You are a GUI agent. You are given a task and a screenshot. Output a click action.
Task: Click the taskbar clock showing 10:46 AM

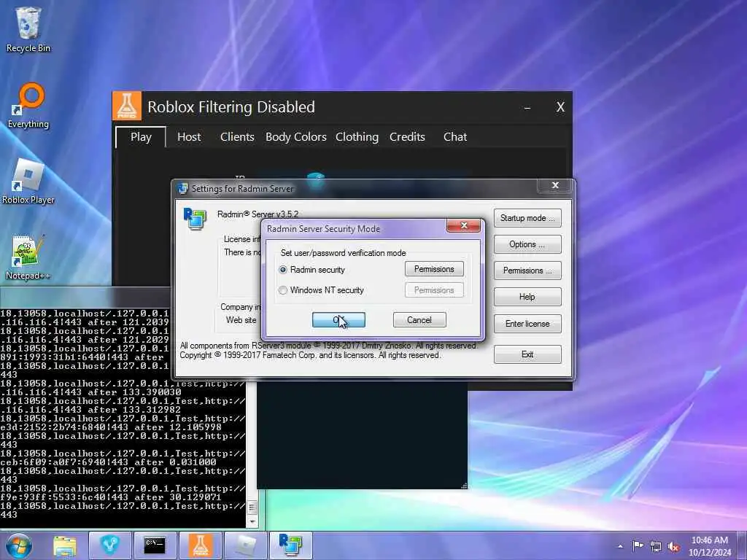pyautogui.click(x=709, y=546)
